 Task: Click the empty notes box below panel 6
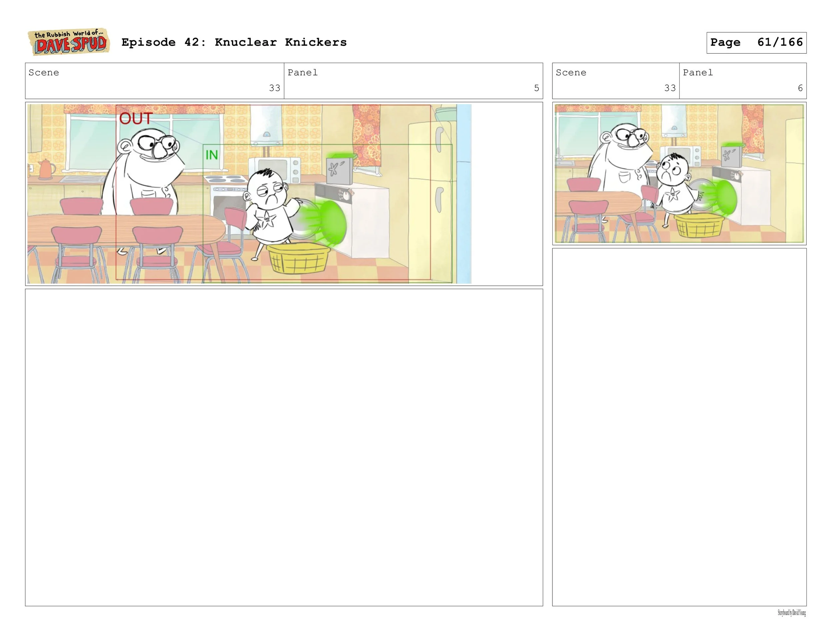point(679,427)
